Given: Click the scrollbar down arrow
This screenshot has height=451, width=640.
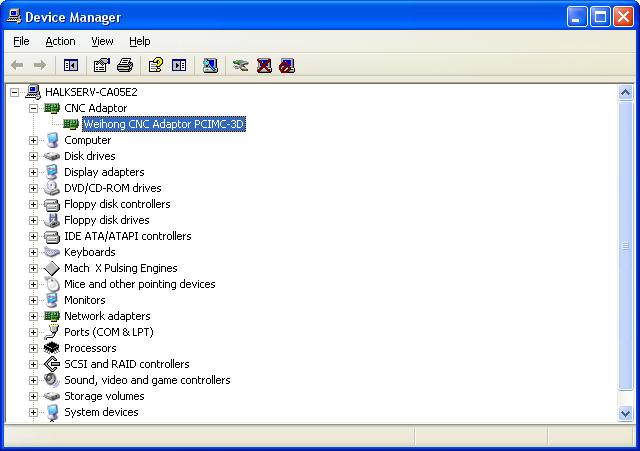Looking at the screenshot, I should (626, 413).
